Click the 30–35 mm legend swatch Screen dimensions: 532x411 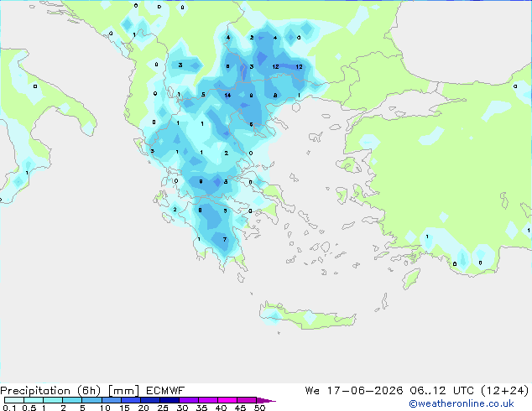(x=188, y=400)
